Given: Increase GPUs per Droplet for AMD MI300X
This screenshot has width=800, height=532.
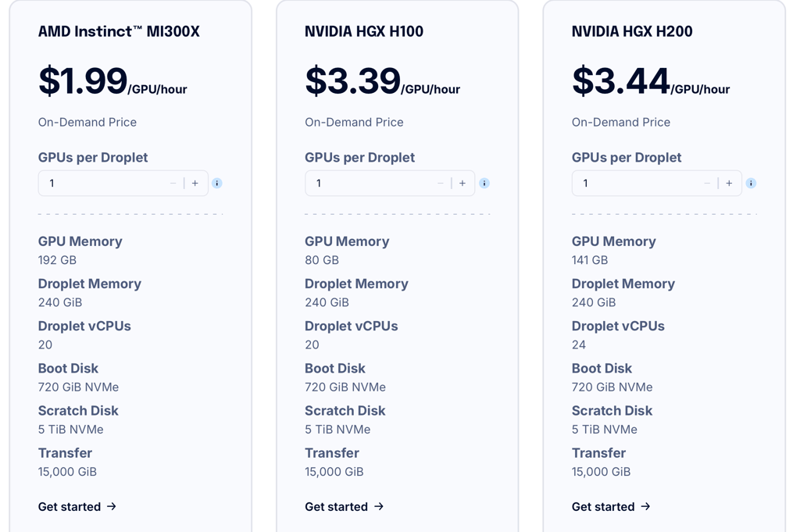Looking at the screenshot, I should (195, 183).
